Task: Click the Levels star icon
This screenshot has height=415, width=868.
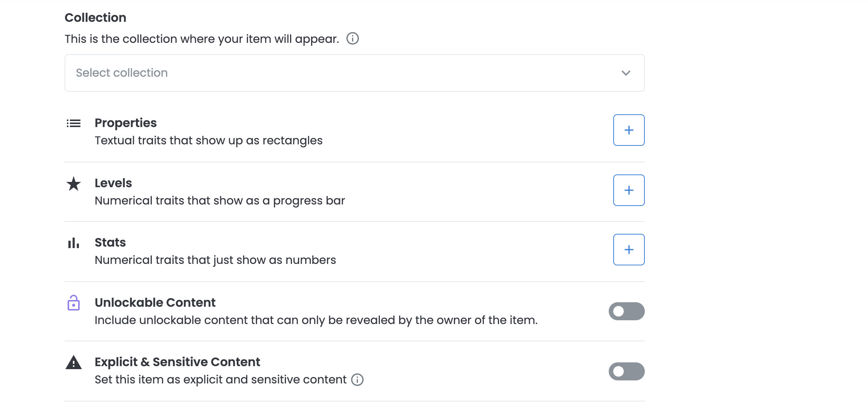Action: [74, 184]
